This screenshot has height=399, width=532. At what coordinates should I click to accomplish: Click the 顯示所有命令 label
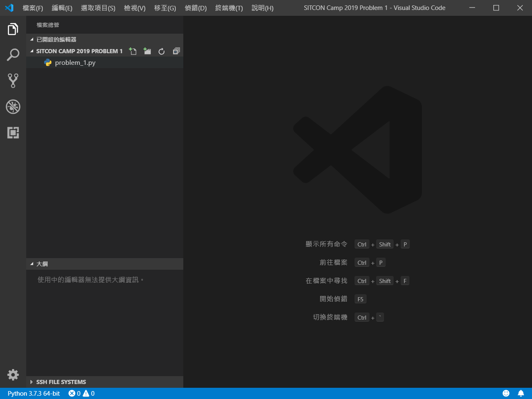click(326, 244)
